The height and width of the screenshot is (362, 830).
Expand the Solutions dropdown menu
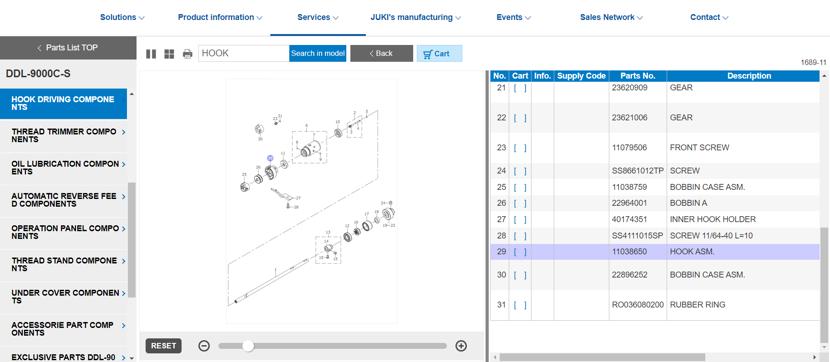click(x=122, y=17)
